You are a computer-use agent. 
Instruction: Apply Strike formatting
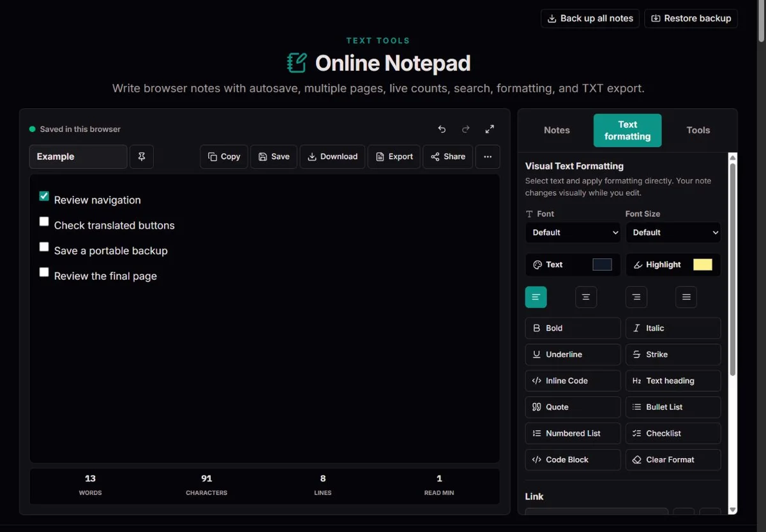tap(673, 354)
